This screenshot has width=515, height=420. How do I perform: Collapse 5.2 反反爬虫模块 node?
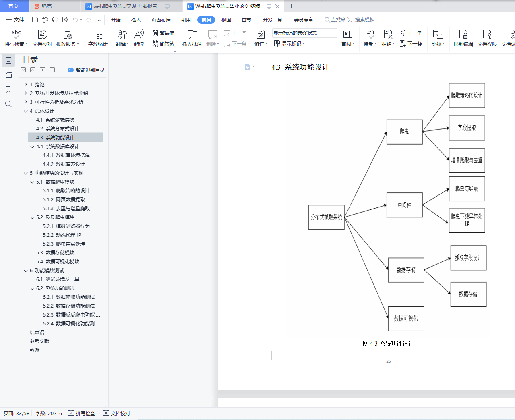(x=32, y=217)
